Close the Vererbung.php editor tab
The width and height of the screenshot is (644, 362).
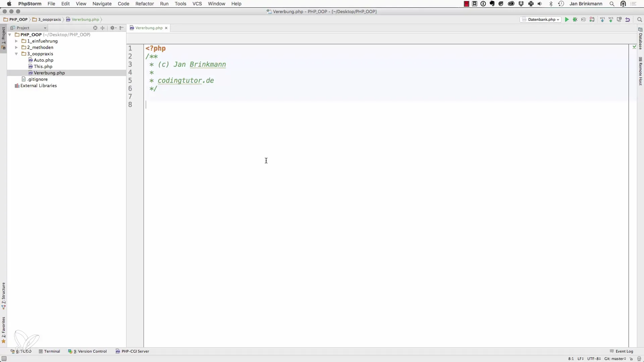tap(166, 28)
